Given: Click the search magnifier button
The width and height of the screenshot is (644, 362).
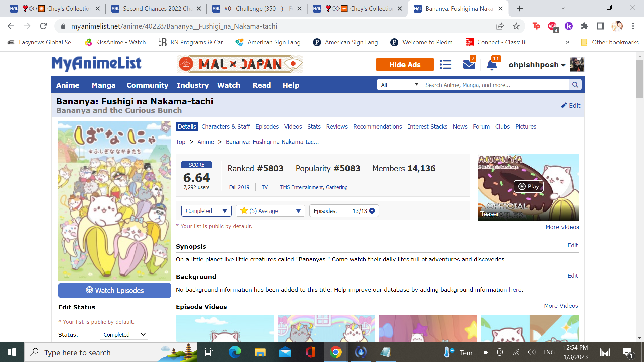Looking at the screenshot, I should point(575,85).
